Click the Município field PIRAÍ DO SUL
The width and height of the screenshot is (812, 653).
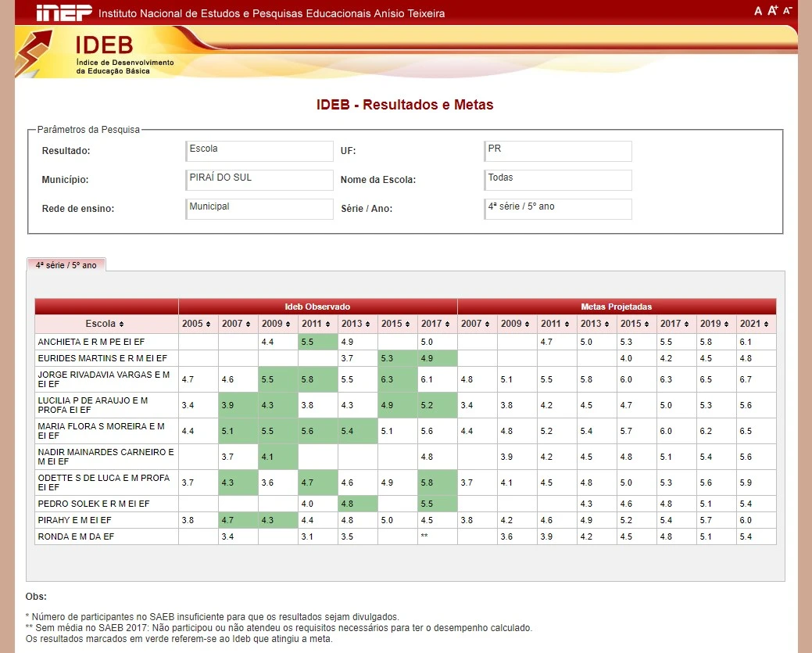tap(260, 180)
